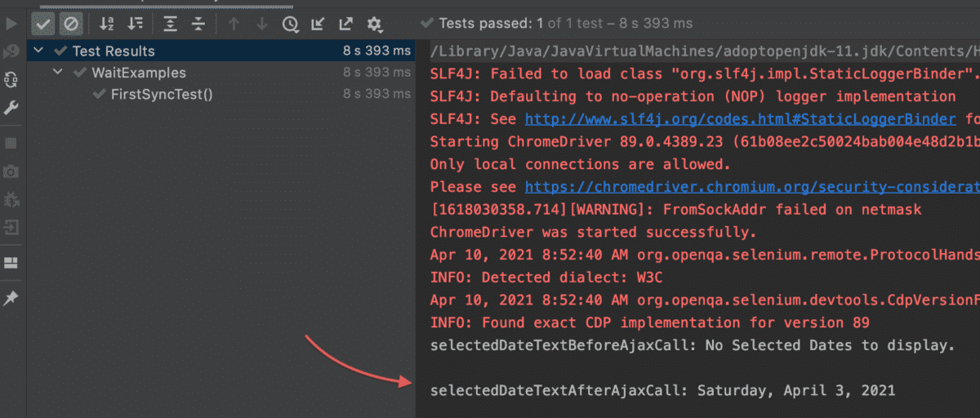This screenshot has width=980, height=418.
Task: Collapse the Test Results tree node
Action: pos(38,51)
